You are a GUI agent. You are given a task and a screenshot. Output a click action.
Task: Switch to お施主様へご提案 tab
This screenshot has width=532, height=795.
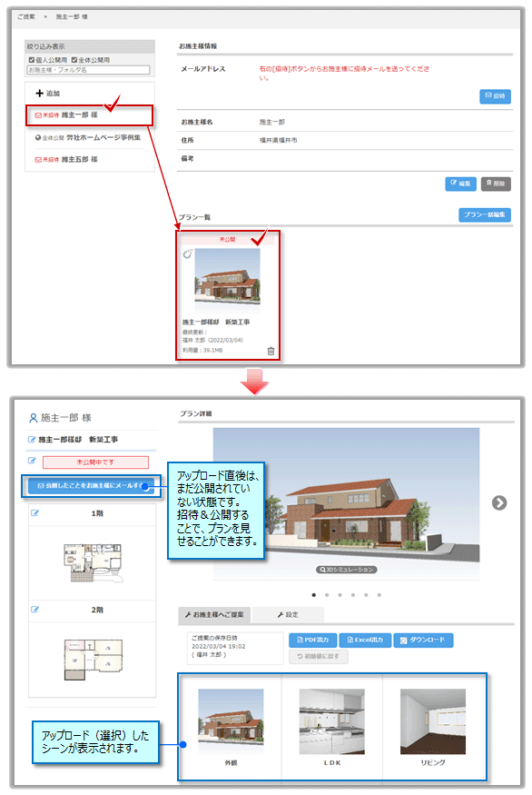click(214, 614)
